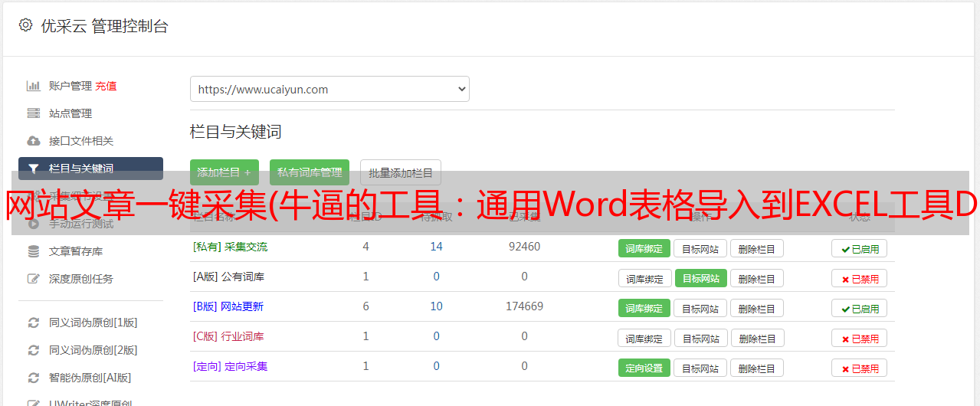Open the 账户管理 menu item
The image size is (980, 406).
70,86
